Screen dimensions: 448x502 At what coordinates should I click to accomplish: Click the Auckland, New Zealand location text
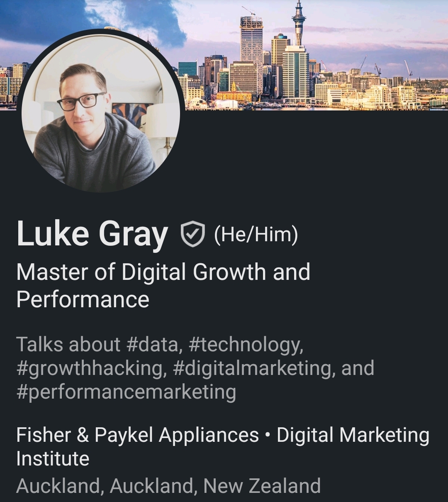(168, 486)
